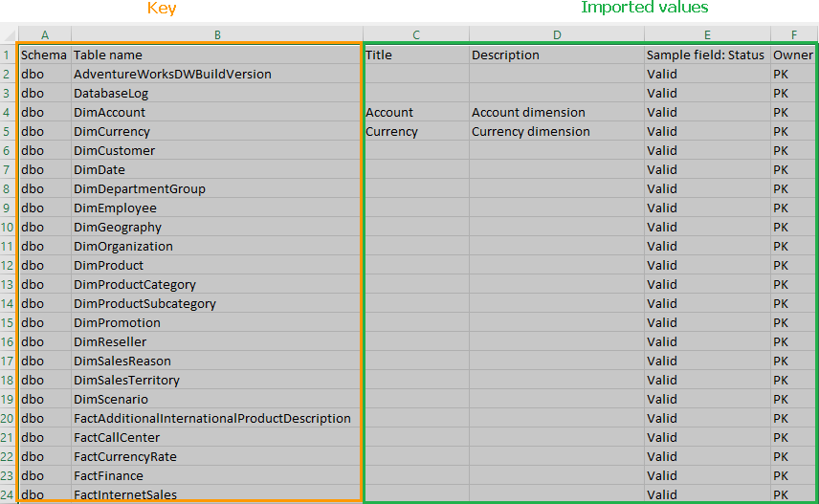
Task: Click the 'Owner' header cell
Action: point(793,55)
